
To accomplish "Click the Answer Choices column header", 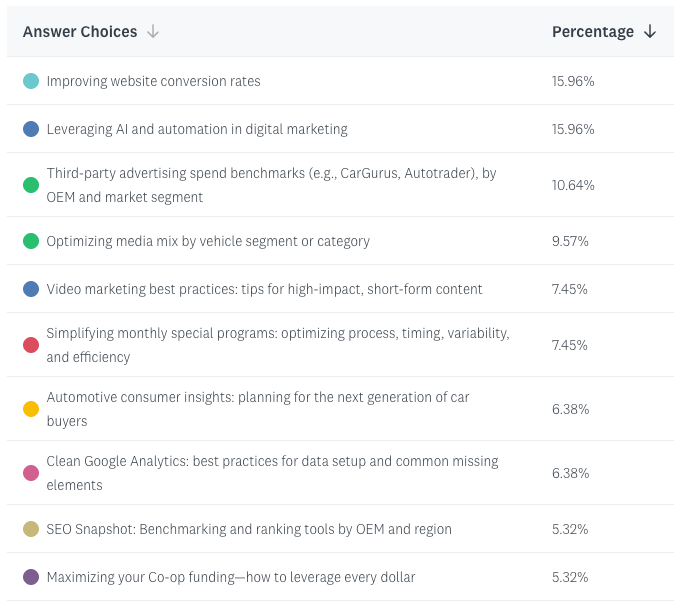I will tap(80, 32).
